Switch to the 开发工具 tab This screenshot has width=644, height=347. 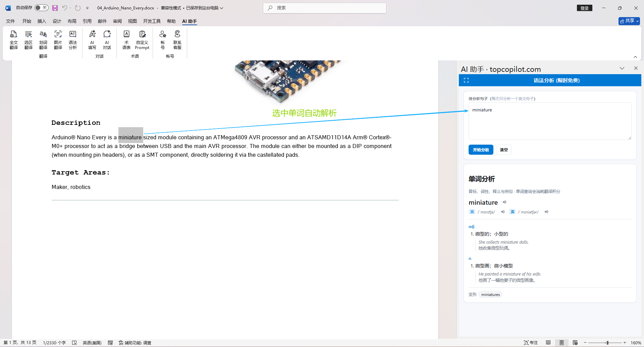click(x=152, y=21)
